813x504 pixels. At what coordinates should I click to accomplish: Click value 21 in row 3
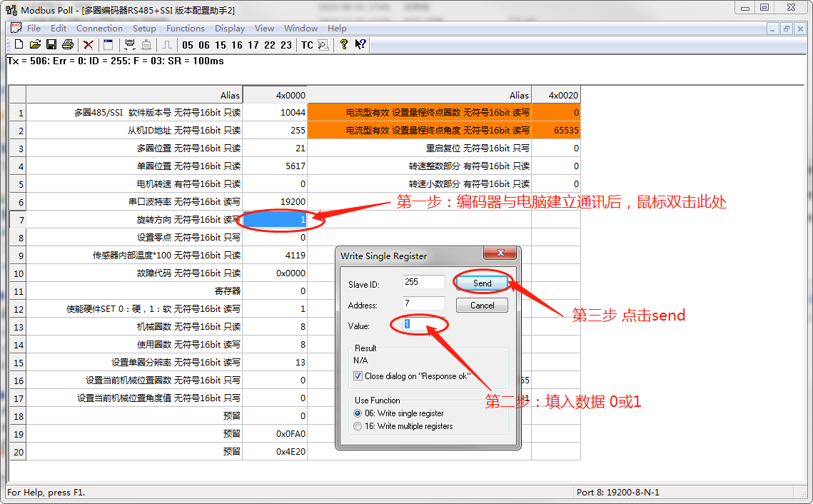(x=275, y=148)
